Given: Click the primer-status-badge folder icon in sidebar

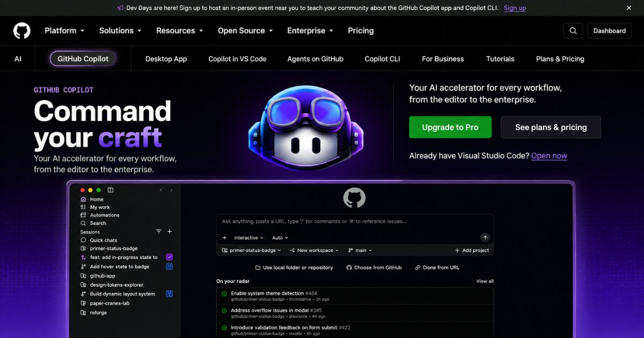Looking at the screenshot, I should point(83,248).
